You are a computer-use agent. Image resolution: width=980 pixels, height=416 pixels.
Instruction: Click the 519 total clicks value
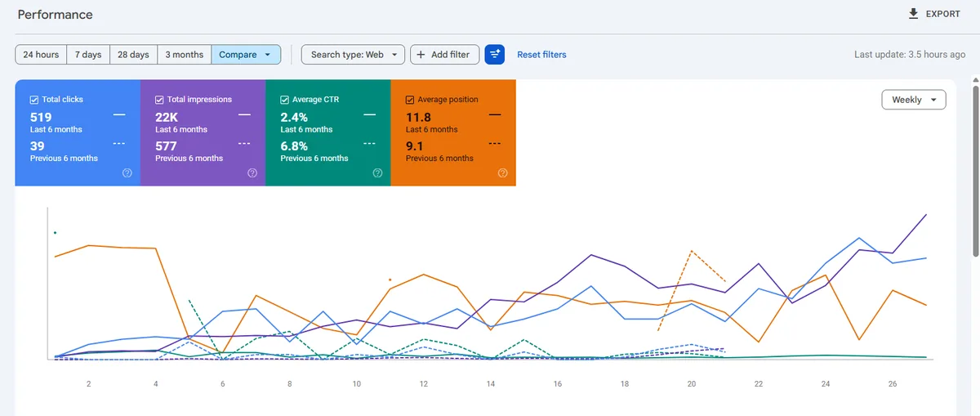(41, 117)
